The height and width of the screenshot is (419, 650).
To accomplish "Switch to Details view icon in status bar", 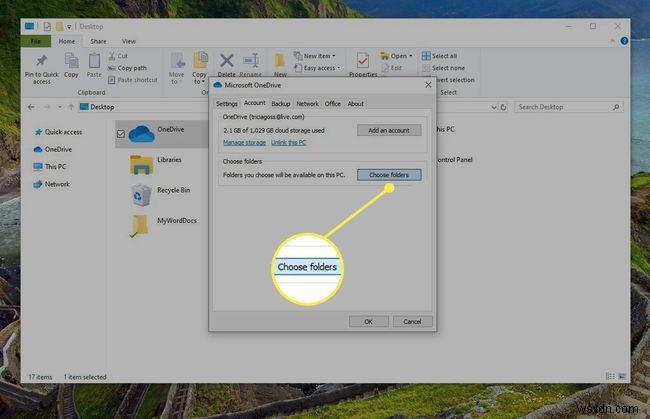I will coord(610,376).
